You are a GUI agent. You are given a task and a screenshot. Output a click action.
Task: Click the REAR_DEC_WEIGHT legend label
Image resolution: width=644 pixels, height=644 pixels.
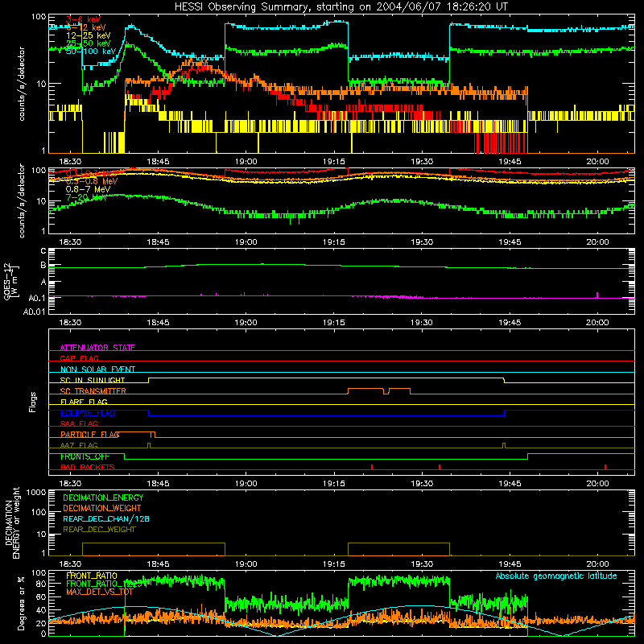[x=99, y=530]
